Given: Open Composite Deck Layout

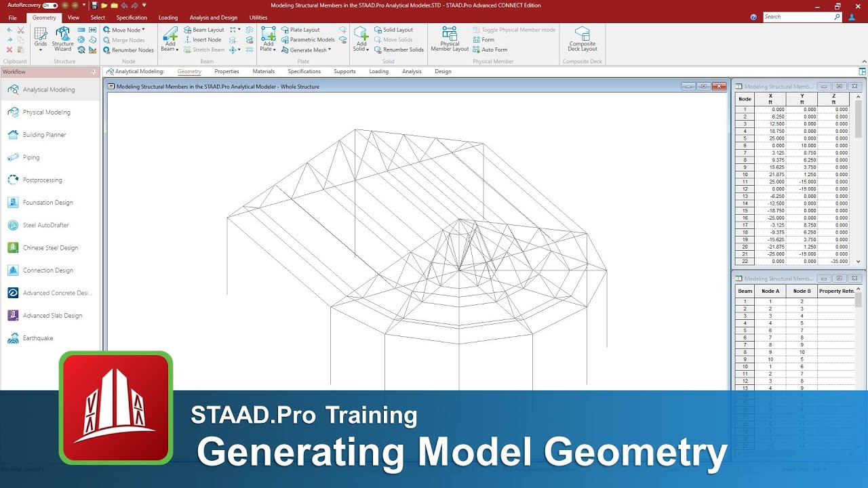Looking at the screenshot, I should pyautogui.click(x=583, y=39).
